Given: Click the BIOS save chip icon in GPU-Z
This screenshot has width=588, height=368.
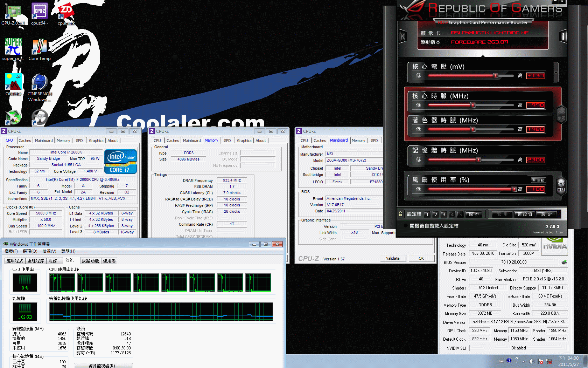Looking at the screenshot, I should coord(564,262).
